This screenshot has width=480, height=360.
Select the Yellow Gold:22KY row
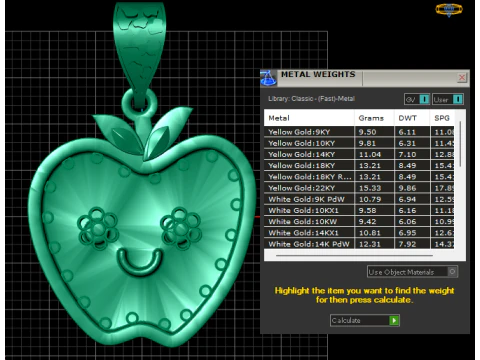tap(359, 188)
